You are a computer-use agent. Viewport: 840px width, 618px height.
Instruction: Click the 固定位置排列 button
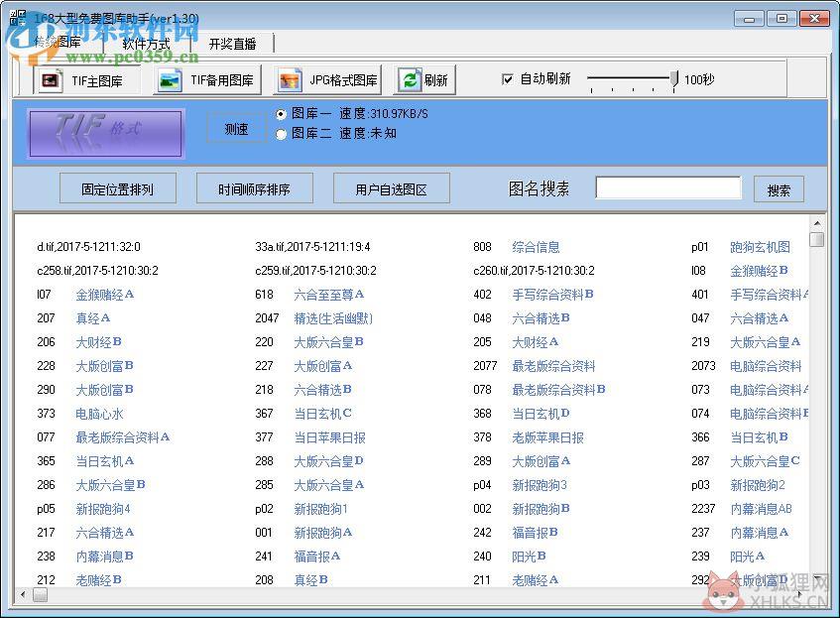(x=118, y=188)
